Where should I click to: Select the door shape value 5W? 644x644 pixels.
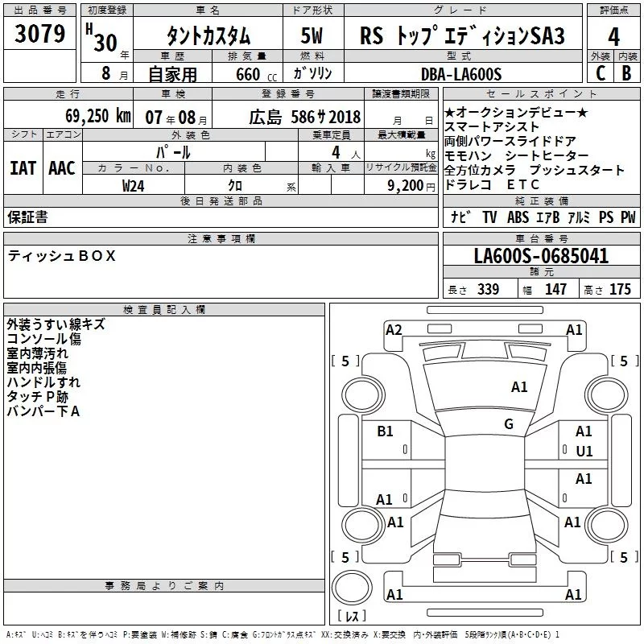tap(312, 35)
